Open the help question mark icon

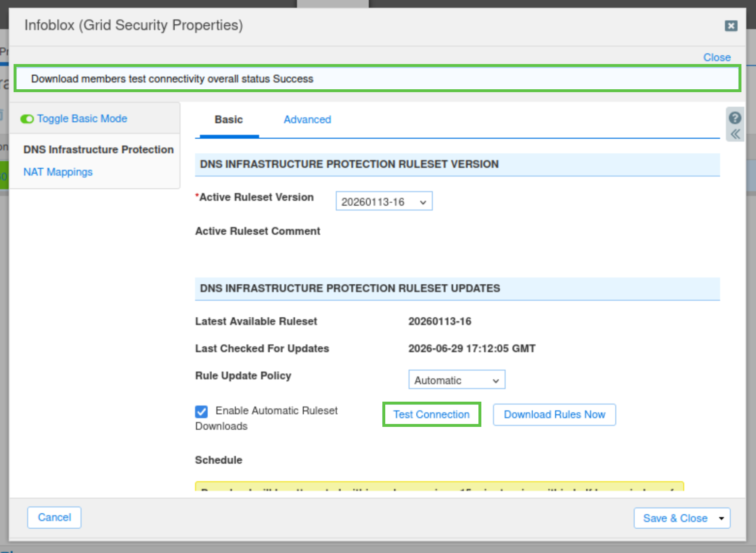[735, 118]
